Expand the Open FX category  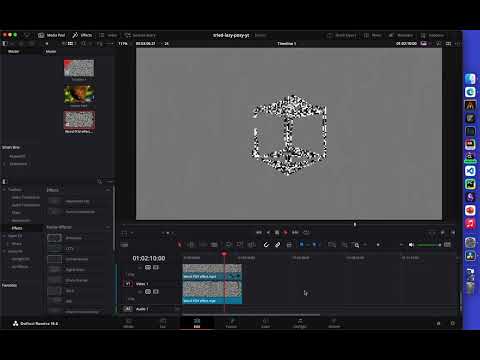pyautogui.click(x=4, y=236)
